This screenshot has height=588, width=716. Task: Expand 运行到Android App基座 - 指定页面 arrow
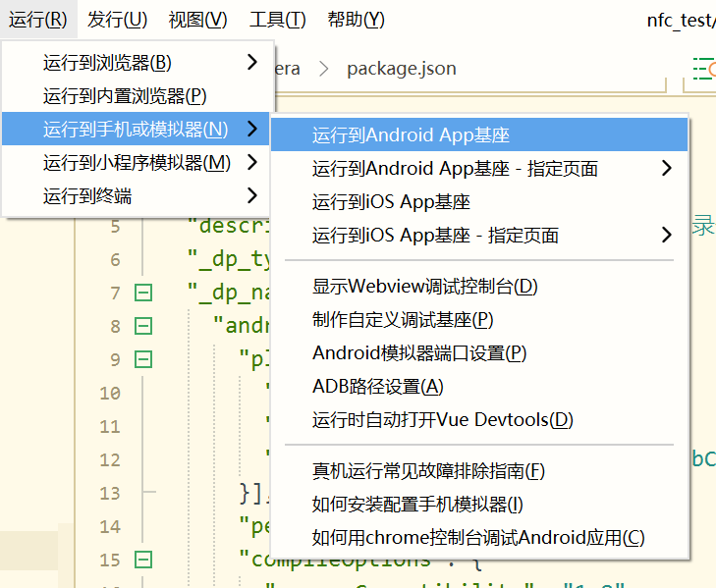click(666, 169)
